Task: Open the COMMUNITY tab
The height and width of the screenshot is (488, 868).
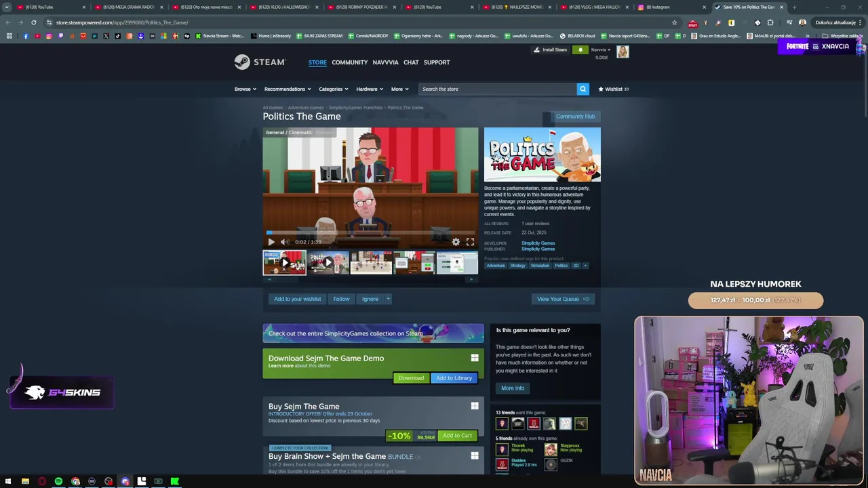Action: 350,62
